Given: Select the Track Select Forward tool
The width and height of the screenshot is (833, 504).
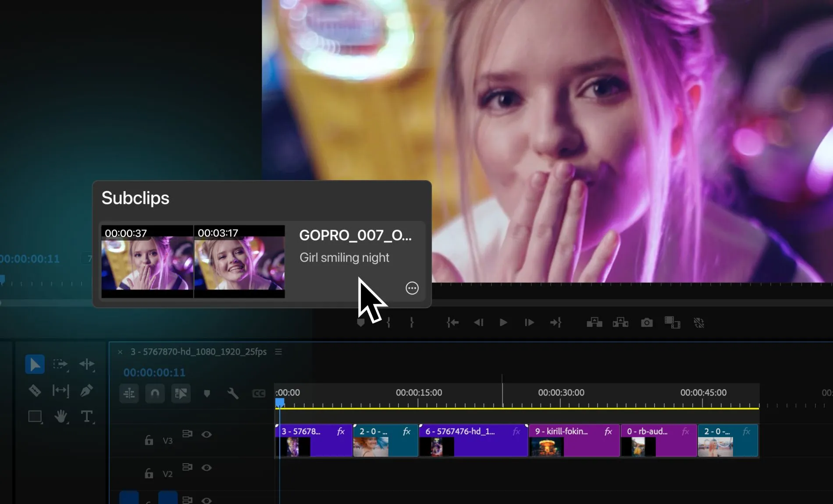Looking at the screenshot, I should (61, 364).
